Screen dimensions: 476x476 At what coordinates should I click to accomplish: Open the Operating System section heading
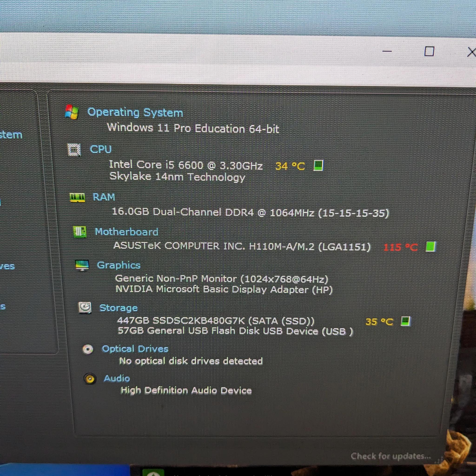(135, 112)
